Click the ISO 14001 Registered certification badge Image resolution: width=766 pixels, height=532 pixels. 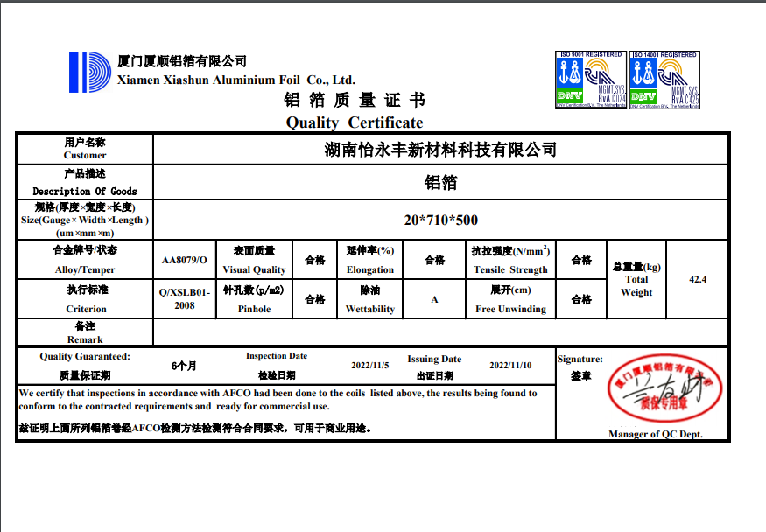click(x=664, y=80)
